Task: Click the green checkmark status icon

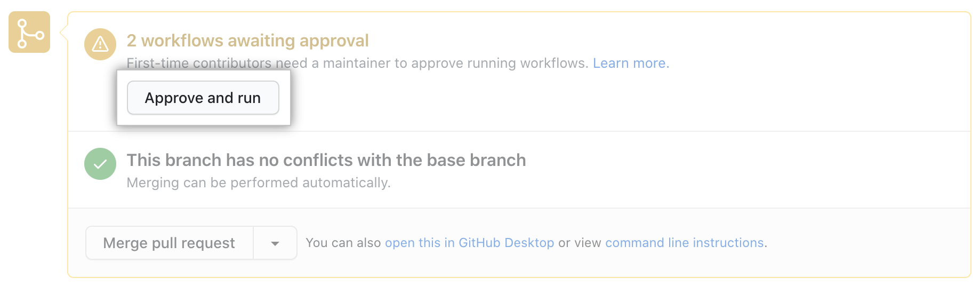Action: tap(100, 164)
